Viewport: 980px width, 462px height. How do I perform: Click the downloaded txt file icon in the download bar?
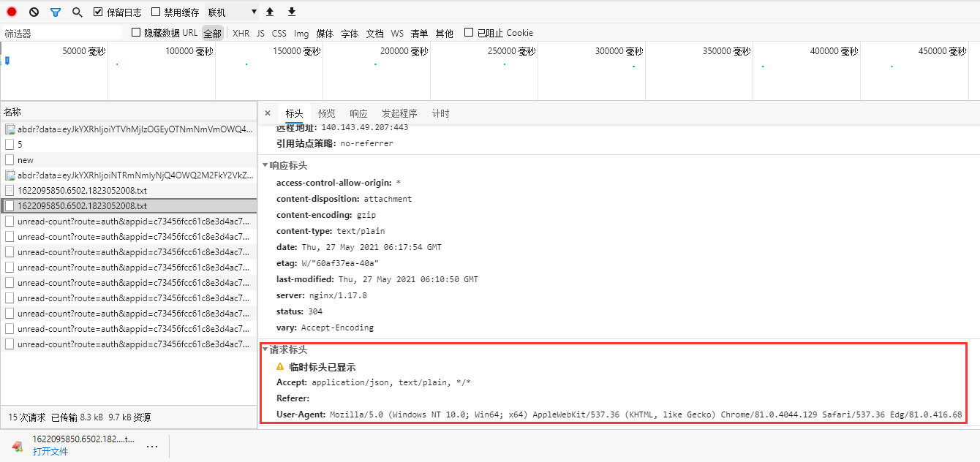(x=18, y=445)
